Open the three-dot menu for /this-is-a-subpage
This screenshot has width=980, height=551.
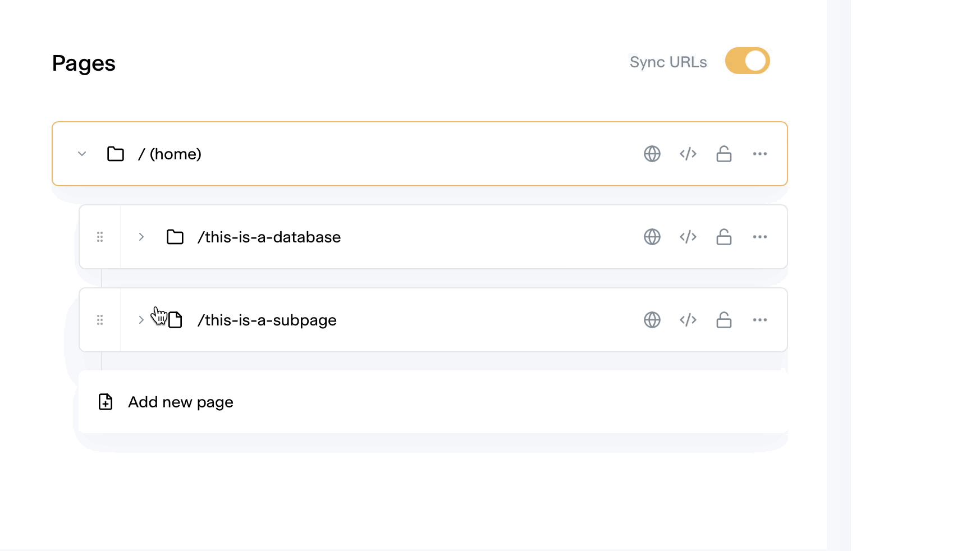pyautogui.click(x=760, y=320)
